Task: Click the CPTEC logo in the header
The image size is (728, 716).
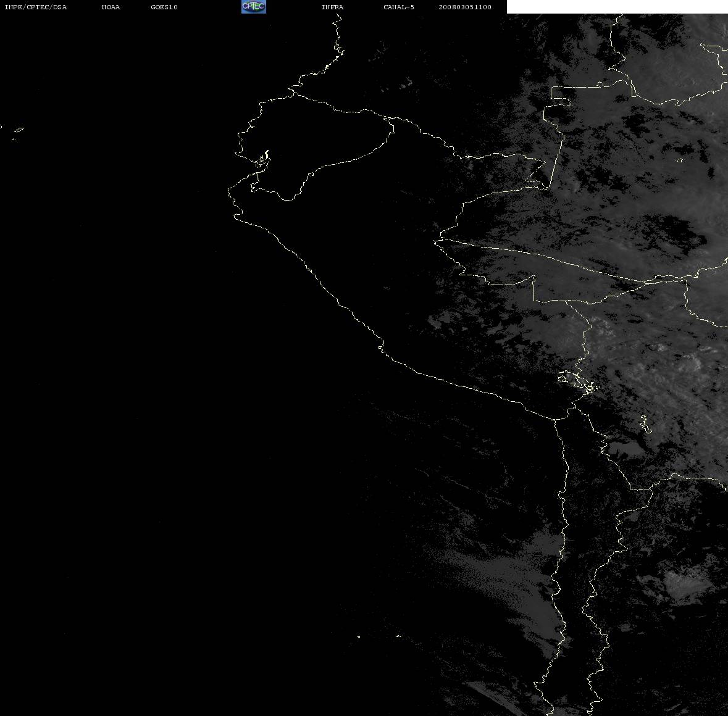Action: click(x=254, y=7)
